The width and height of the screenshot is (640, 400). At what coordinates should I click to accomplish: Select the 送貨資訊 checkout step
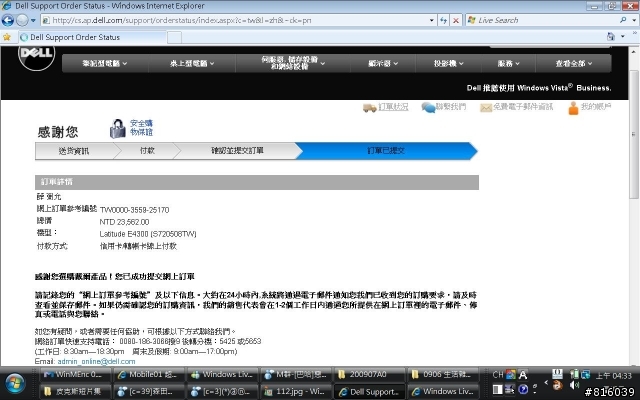(74, 151)
